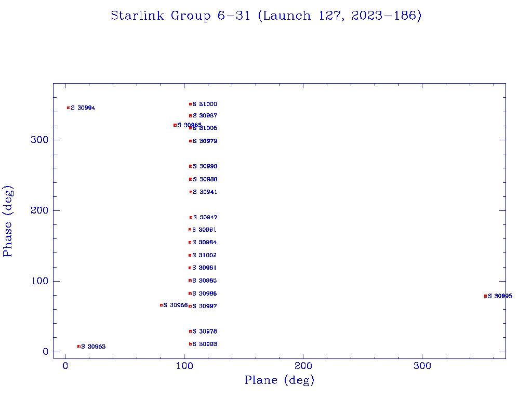Viewport: 532px width, 399px height.
Task: Click the 300 tick label on Plane axis
Action: coord(422,366)
